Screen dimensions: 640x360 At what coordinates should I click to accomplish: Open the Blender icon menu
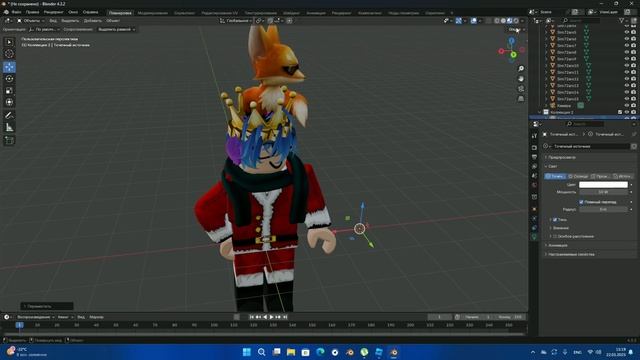click(x=6, y=12)
